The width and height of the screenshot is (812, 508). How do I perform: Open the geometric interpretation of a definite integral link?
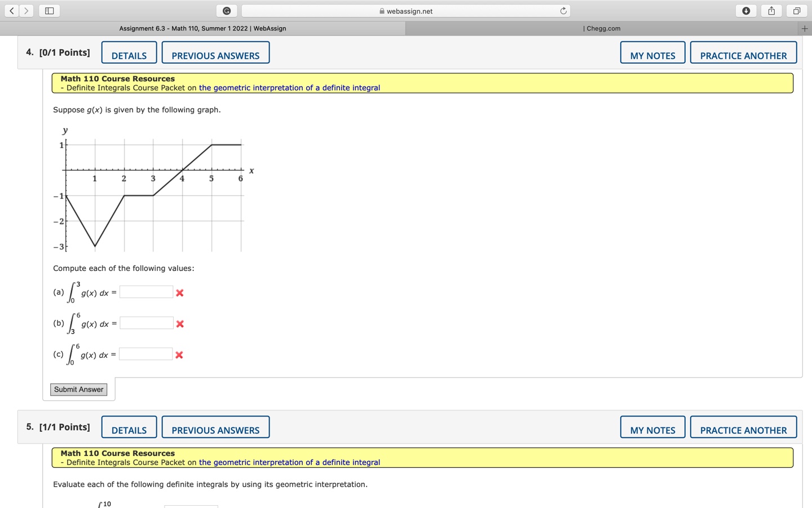(x=289, y=87)
